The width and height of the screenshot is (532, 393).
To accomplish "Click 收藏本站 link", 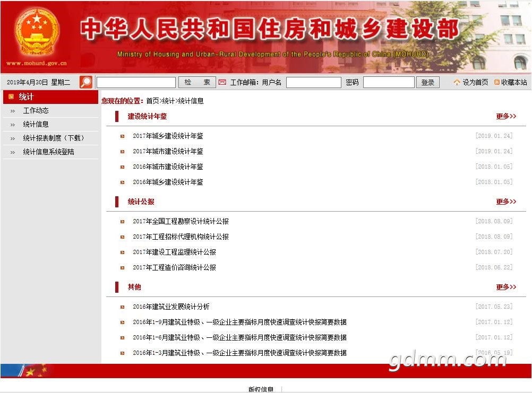I will pyautogui.click(x=514, y=82).
